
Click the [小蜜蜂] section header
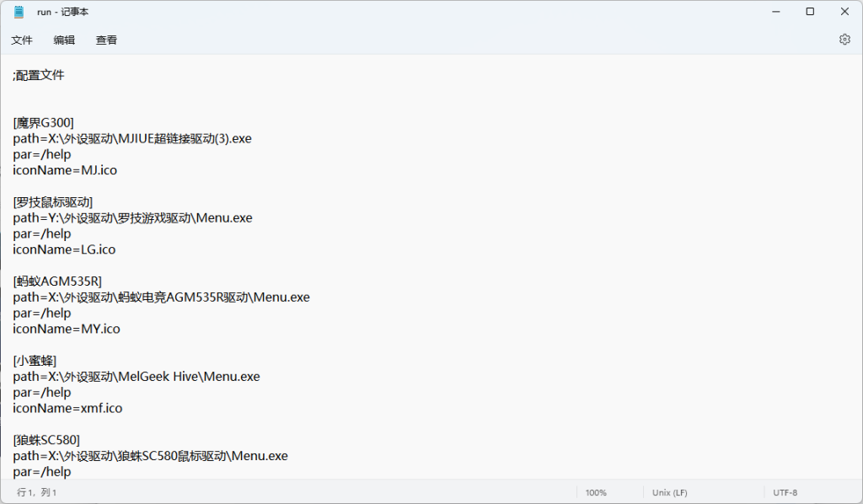(35, 361)
